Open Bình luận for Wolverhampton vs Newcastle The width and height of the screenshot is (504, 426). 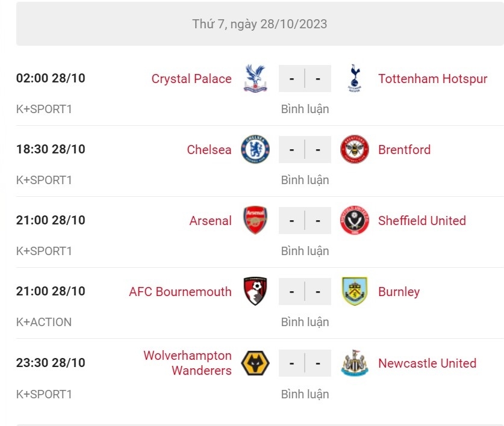tap(305, 394)
